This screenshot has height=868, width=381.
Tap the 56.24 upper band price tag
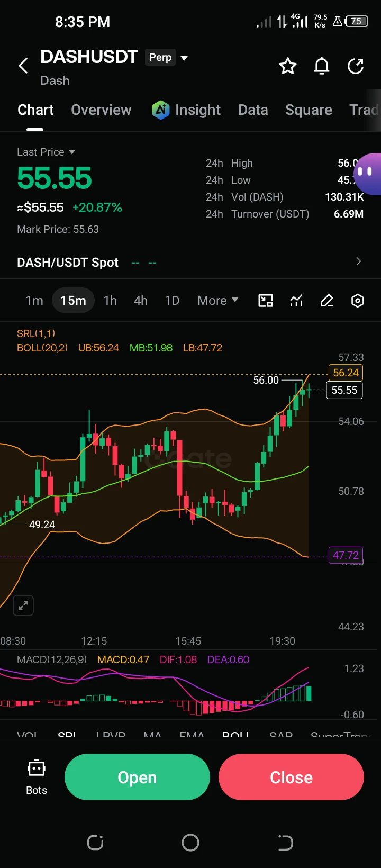[x=346, y=373]
